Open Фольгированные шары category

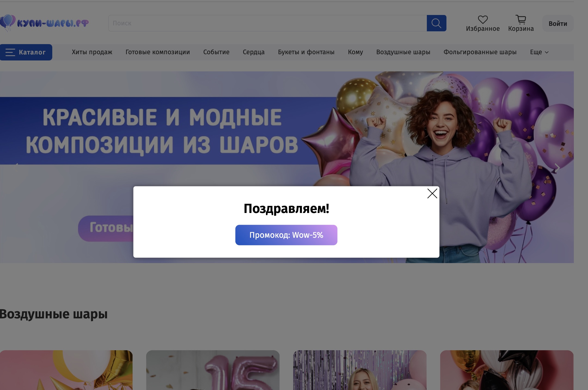click(480, 52)
